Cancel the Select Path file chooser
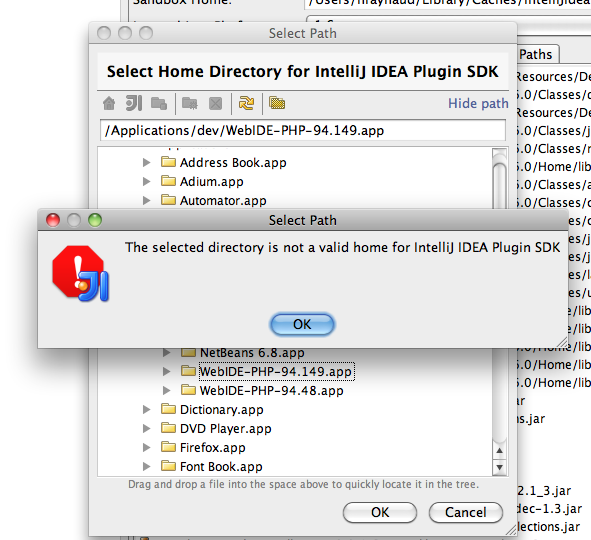The width and height of the screenshot is (591, 540). (x=466, y=512)
